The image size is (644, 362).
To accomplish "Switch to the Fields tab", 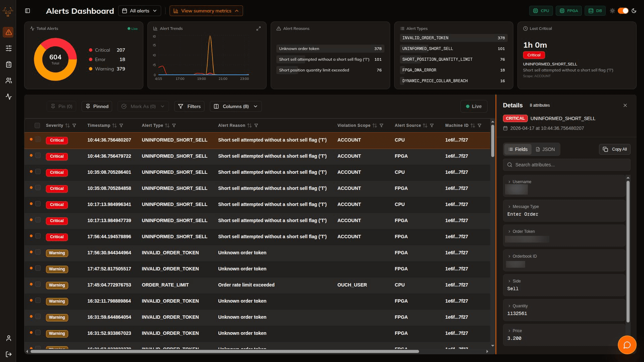I will coord(518,149).
